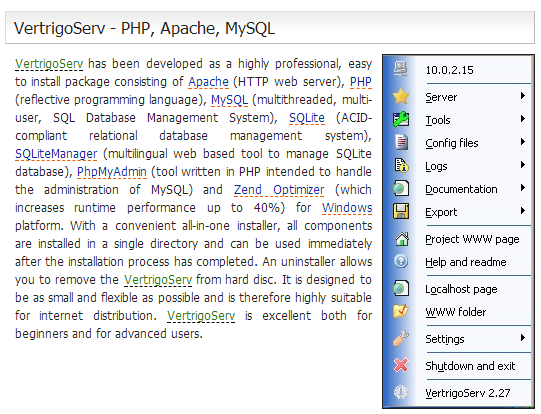Select the Logs menu entry
Image resolution: width=541 pixels, height=414 pixels.
click(x=436, y=166)
